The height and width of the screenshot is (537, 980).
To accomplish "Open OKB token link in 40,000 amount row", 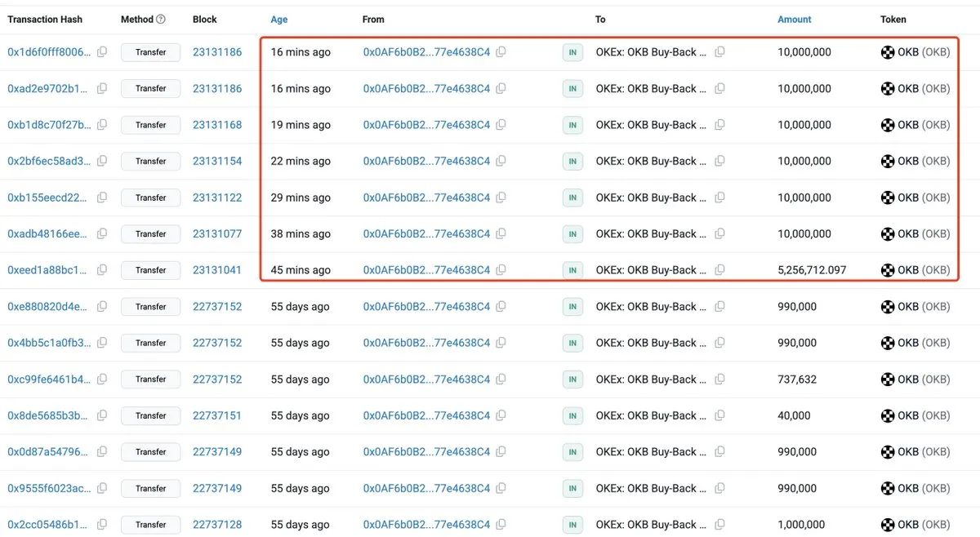I will pos(924,415).
